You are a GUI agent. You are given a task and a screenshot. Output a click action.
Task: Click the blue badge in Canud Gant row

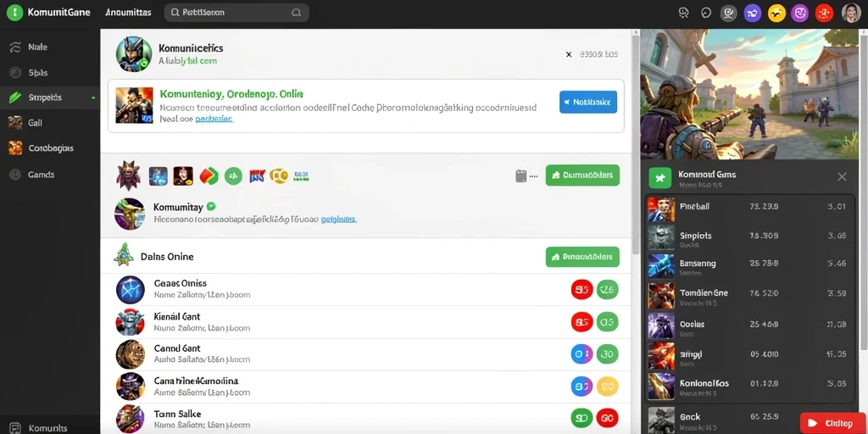581,353
